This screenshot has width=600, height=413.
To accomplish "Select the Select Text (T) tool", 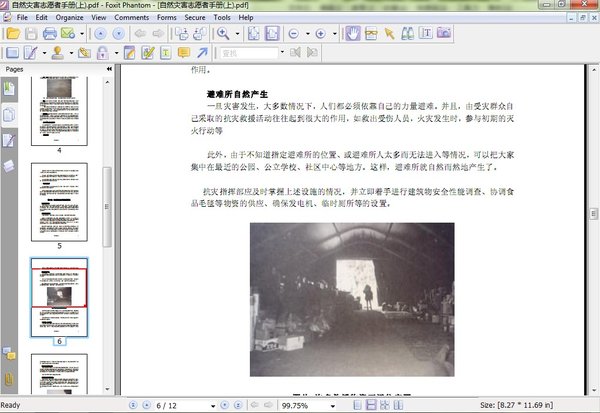I will pos(426,34).
